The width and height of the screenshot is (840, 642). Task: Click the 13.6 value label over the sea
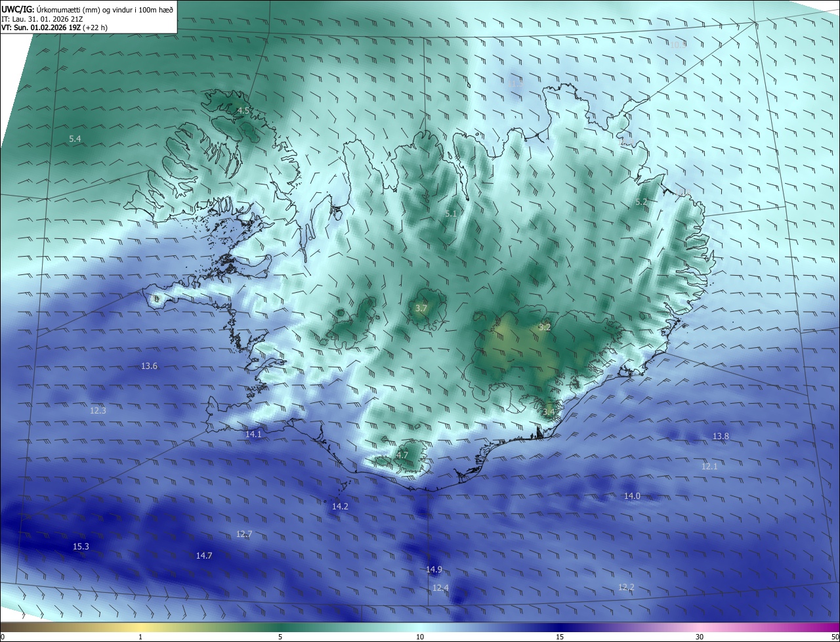tap(149, 366)
